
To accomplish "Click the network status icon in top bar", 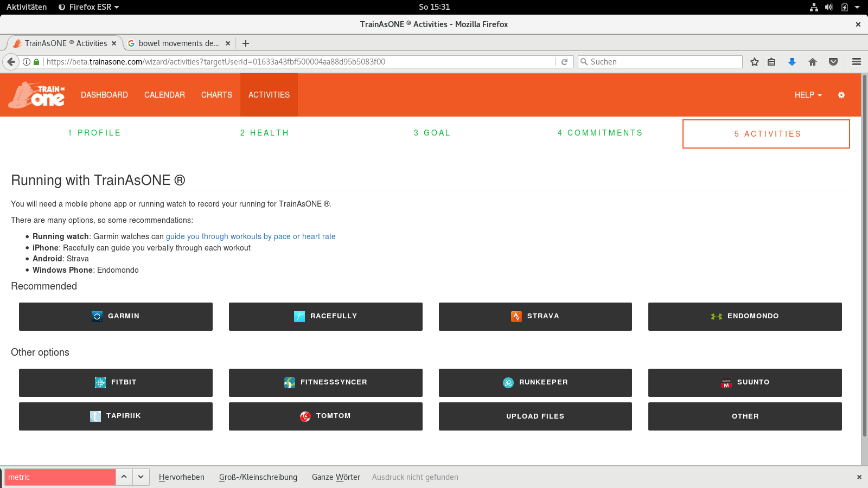I will pyautogui.click(x=814, y=7).
